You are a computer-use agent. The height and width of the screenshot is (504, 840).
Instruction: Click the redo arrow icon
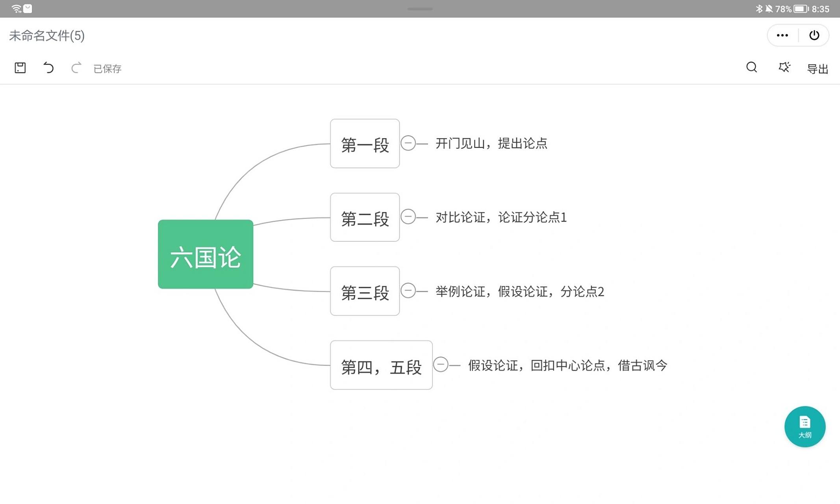pyautogui.click(x=76, y=68)
